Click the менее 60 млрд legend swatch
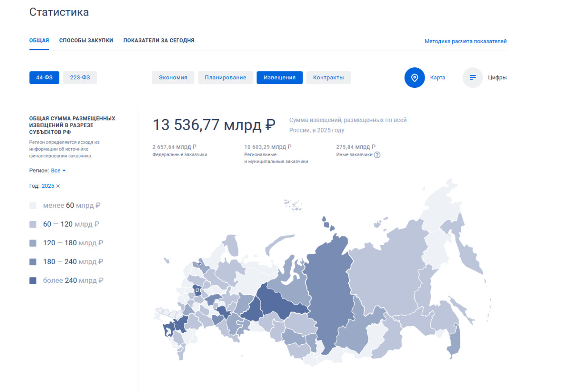 [33, 206]
